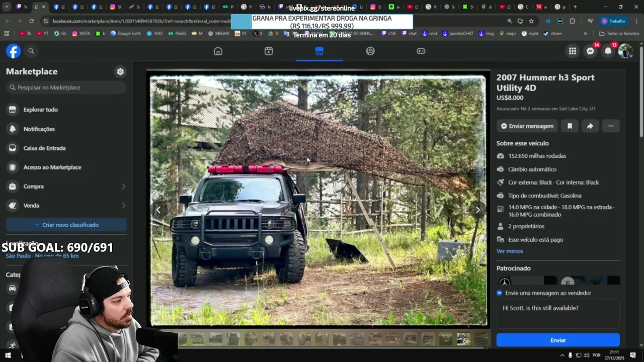Click the main Hummer photo

pos(318,201)
